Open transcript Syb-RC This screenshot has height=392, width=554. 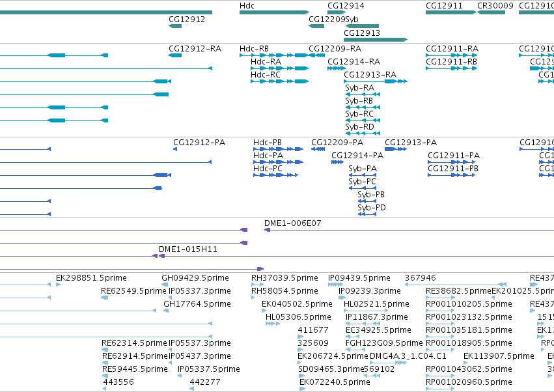(x=359, y=114)
